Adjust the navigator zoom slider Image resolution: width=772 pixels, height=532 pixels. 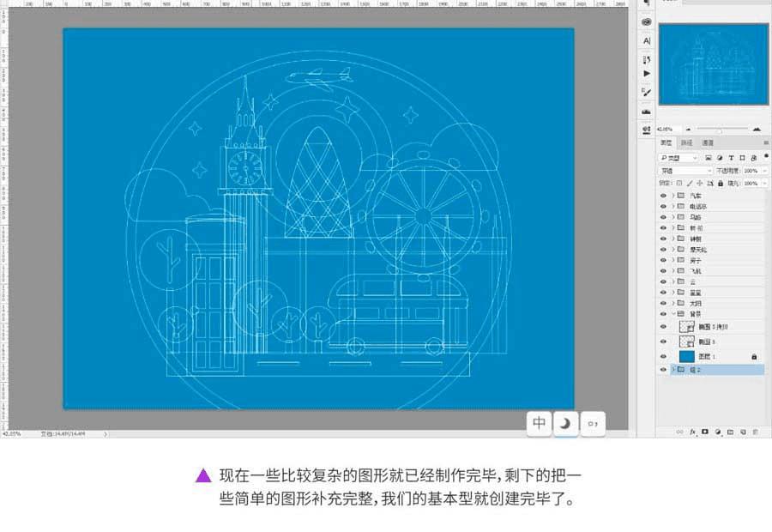pyautogui.click(x=720, y=130)
